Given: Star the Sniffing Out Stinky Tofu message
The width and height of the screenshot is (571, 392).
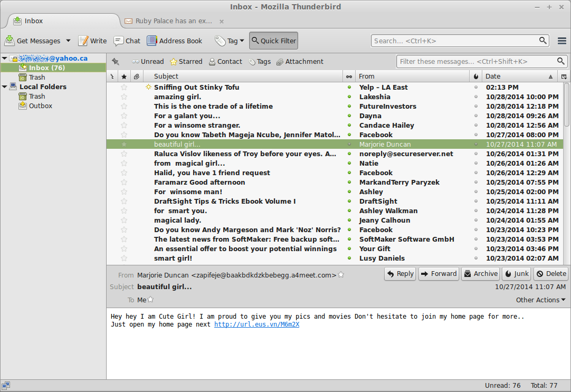Looking at the screenshot, I should pyautogui.click(x=124, y=88).
